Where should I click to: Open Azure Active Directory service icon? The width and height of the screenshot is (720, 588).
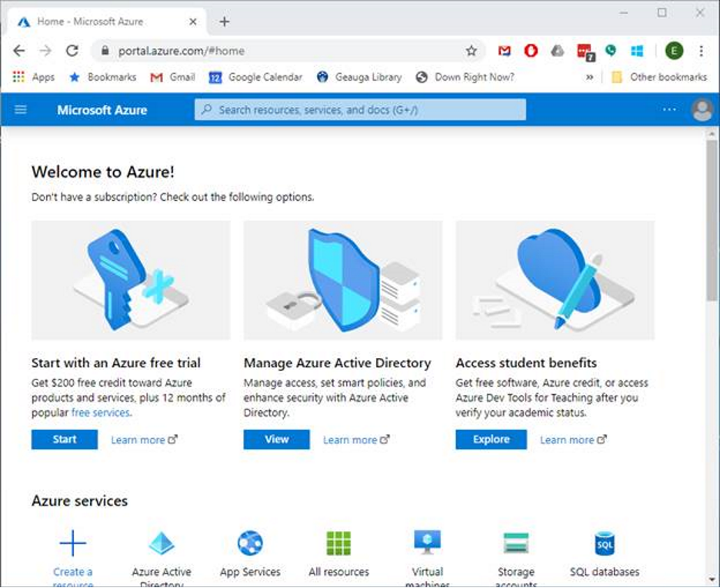click(x=162, y=543)
